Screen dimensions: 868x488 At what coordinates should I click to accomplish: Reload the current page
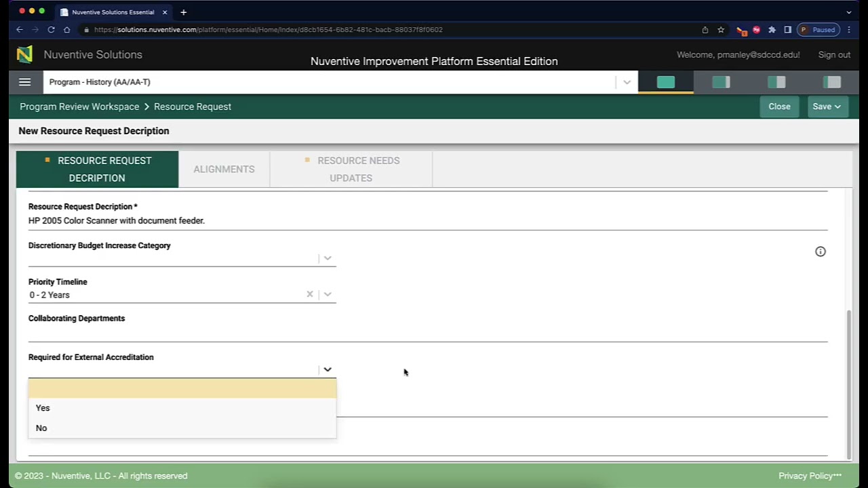tap(51, 30)
